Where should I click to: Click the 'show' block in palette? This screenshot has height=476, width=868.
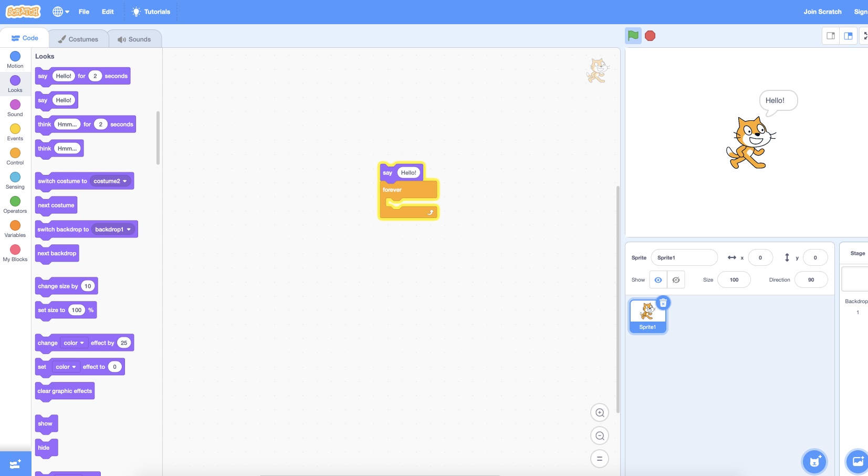tap(46, 424)
